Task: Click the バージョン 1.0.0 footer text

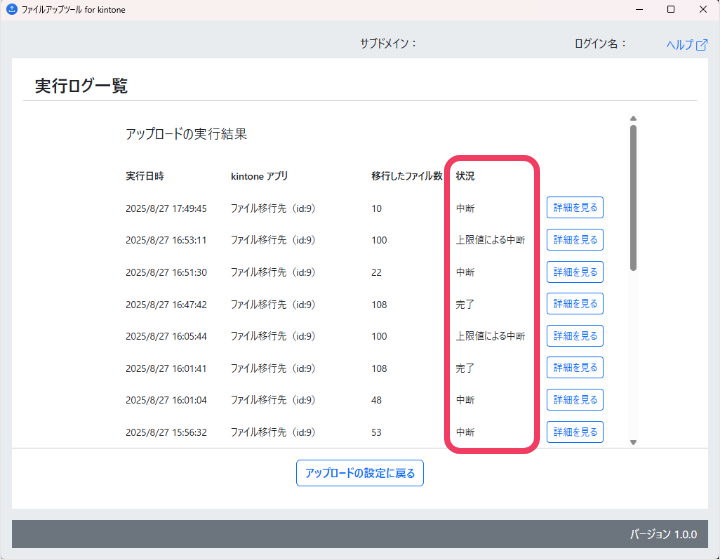Action: pos(663,534)
